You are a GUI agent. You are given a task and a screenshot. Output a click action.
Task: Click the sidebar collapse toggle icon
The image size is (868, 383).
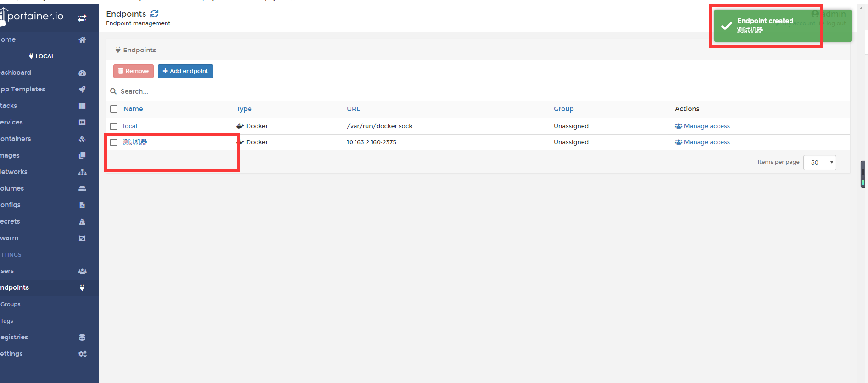pyautogui.click(x=82, y=18)
